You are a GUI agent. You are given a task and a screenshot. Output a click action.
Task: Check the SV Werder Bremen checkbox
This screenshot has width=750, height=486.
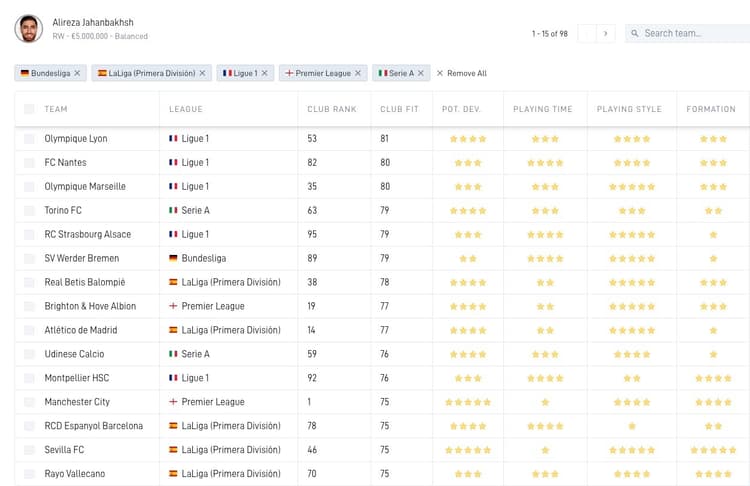click(x=29, y=258)
